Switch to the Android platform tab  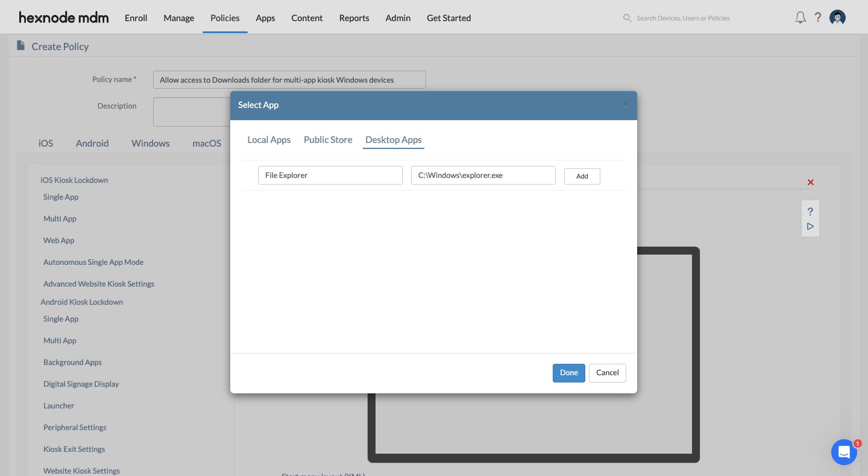pyautogui.click(x=92, y=144)
